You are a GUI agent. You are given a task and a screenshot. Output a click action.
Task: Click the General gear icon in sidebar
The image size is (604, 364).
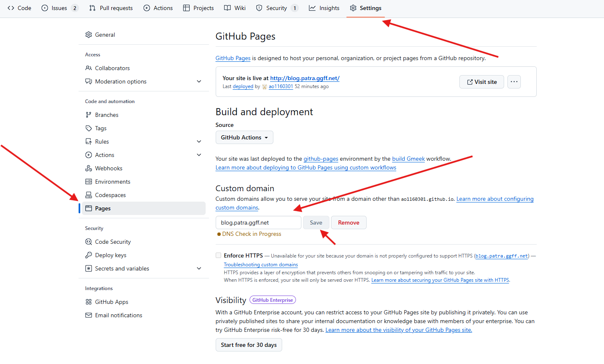(89, 35)
